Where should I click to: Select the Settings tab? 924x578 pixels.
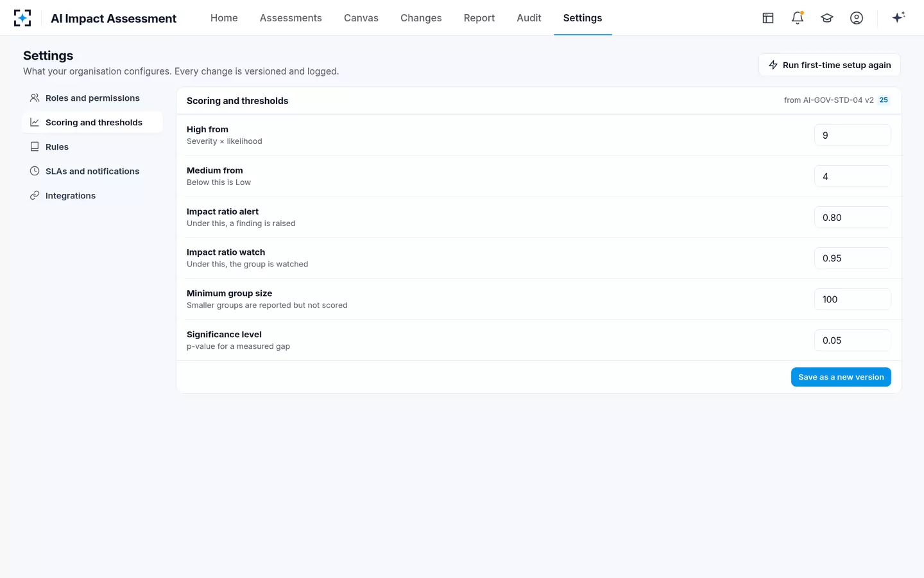click(x=583, y=18)
